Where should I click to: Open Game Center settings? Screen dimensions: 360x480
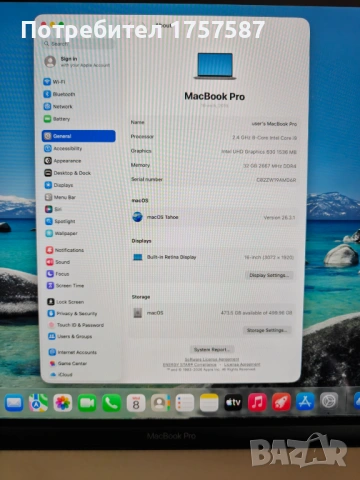(68, 364)
